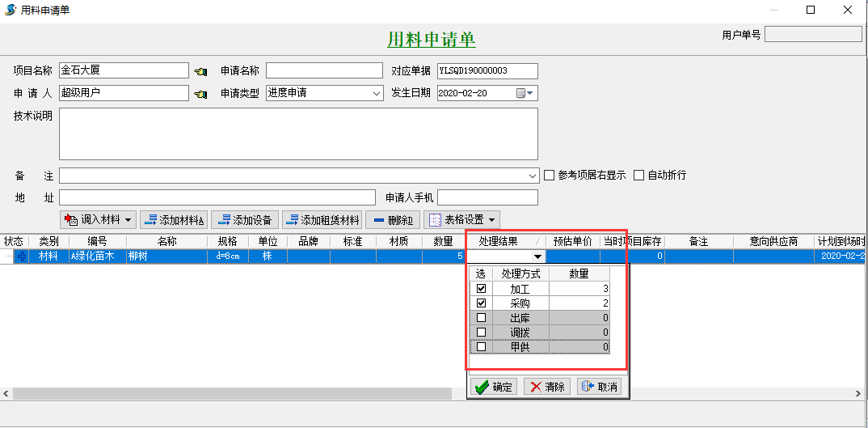This screenshot has width=868, height=428.
Task: Click the 用户单号 field
Action: (x=813, y=34)
